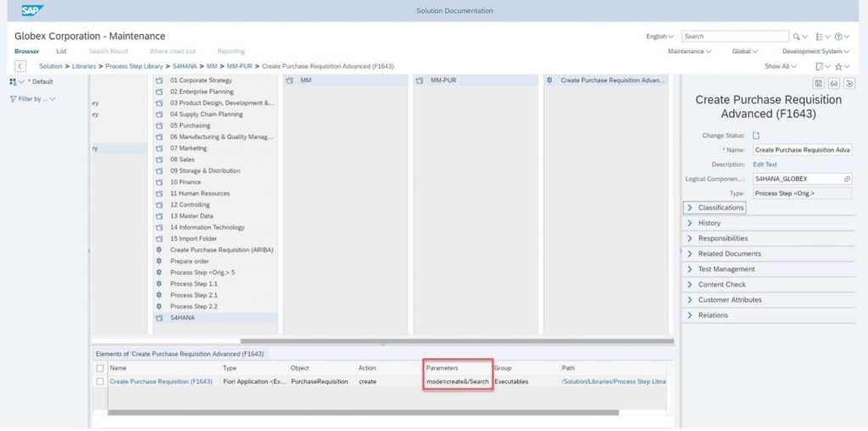Click the folder icon for 10 Finance

coord(159,182)
